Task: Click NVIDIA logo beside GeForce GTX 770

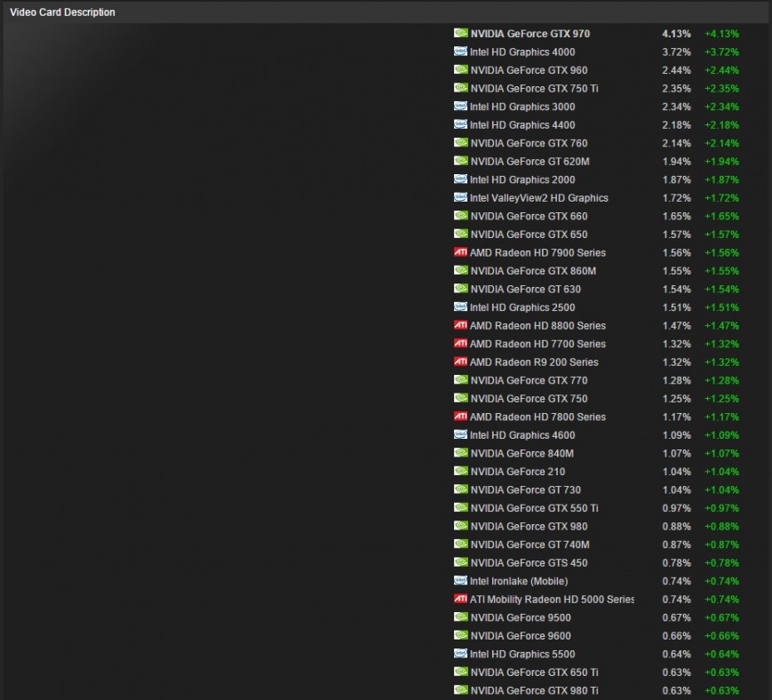Action: pyautogui.click(x=460, y=379)
